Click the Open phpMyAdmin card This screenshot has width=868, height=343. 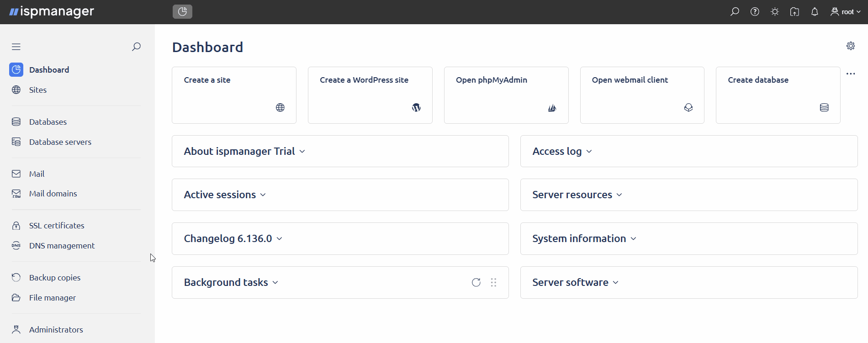tap(506, 95)
